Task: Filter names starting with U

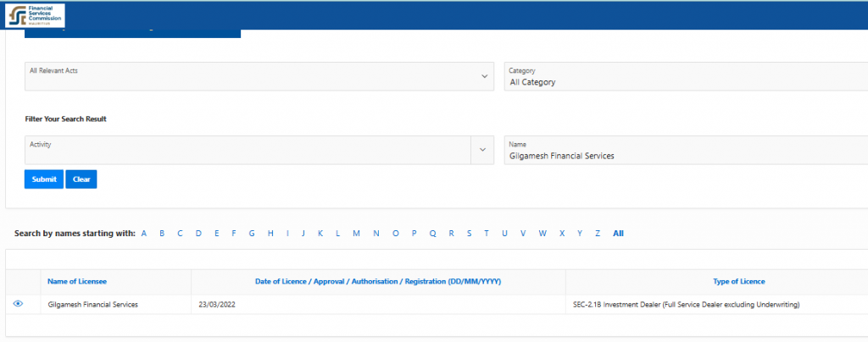Action: (x=504, y=233)
